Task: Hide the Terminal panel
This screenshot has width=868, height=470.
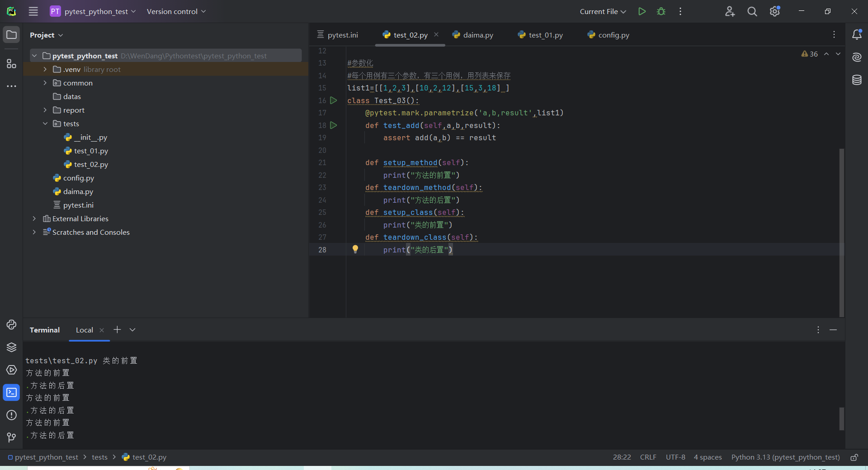Action: 833,330
